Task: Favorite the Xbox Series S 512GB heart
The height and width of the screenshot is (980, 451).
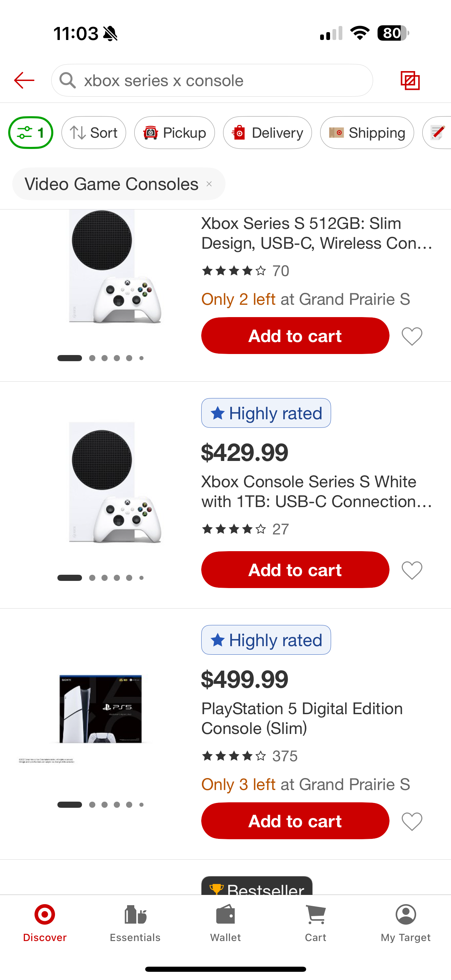Action: (x=412, y=336)
